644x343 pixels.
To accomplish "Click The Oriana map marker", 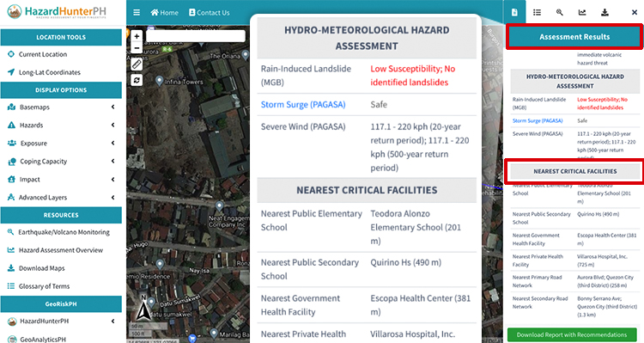I will pos(246,55).
